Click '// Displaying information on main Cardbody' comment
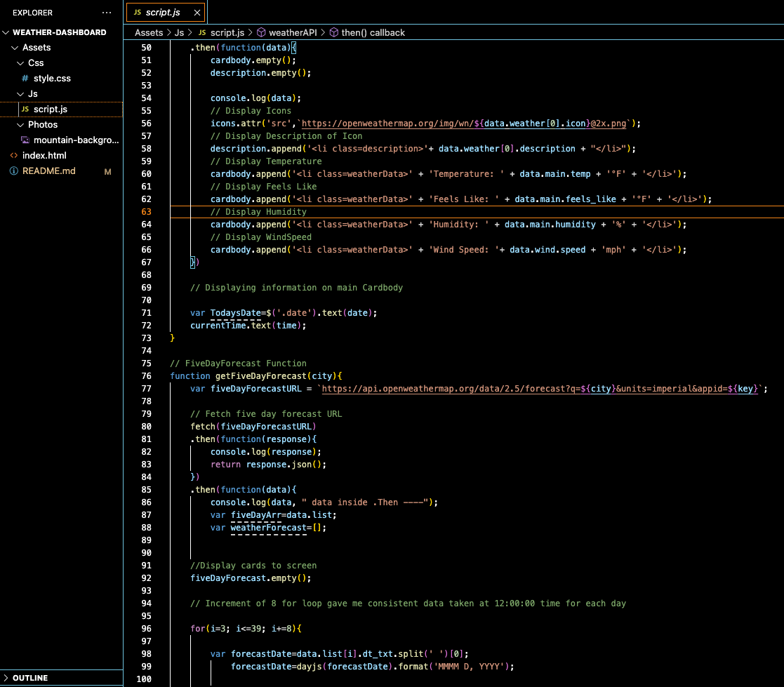 [x=296, y=288]
